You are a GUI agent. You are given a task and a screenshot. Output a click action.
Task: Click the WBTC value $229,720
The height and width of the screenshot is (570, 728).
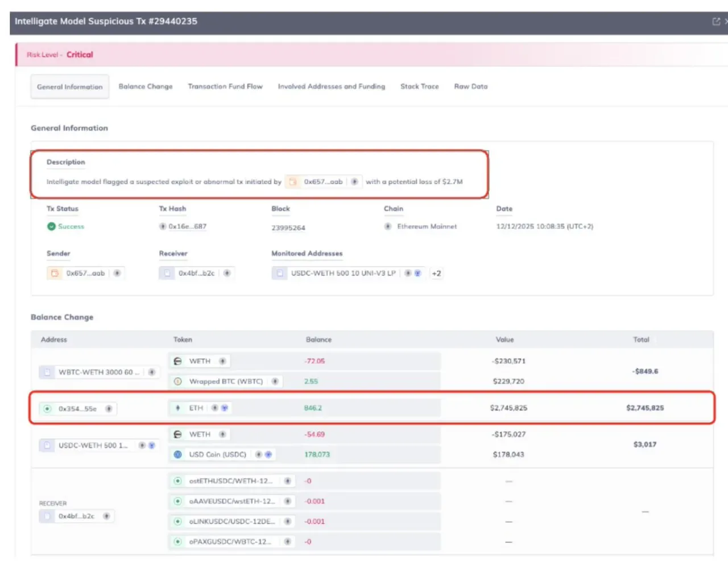(x=508, y=381)
